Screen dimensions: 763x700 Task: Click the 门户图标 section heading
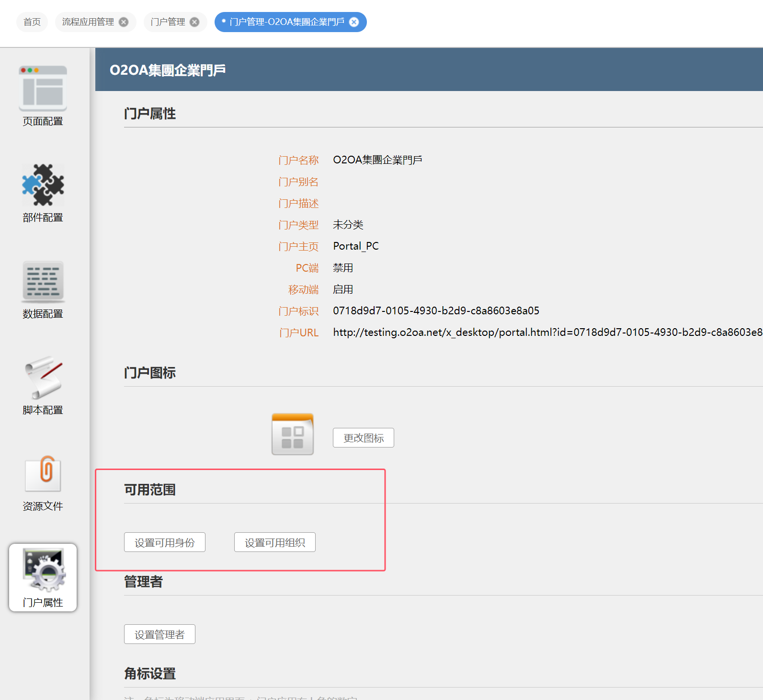[x=150, y=373]
